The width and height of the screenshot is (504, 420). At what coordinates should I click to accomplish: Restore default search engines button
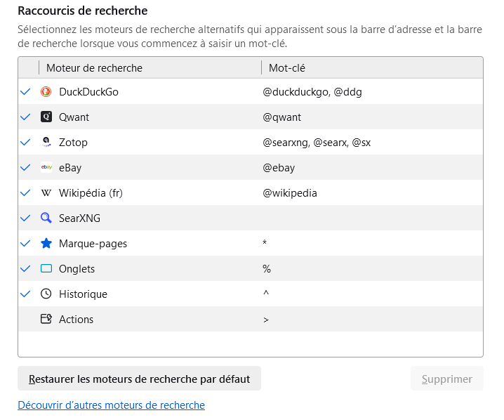[139, 379]
